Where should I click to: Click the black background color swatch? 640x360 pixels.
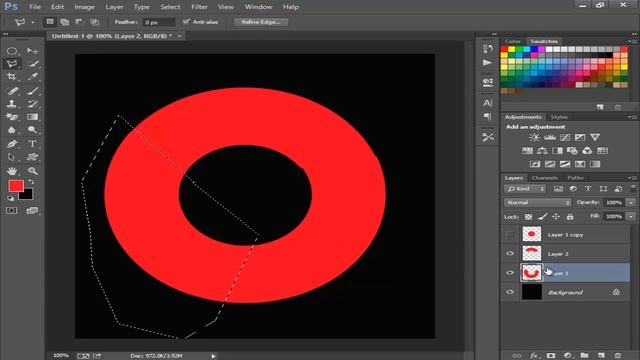point(27,196)
